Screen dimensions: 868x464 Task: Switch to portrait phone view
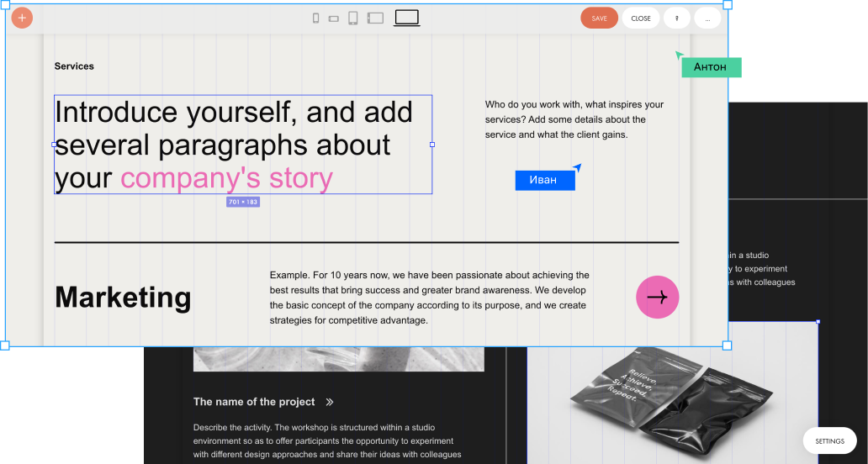point(315,18)
